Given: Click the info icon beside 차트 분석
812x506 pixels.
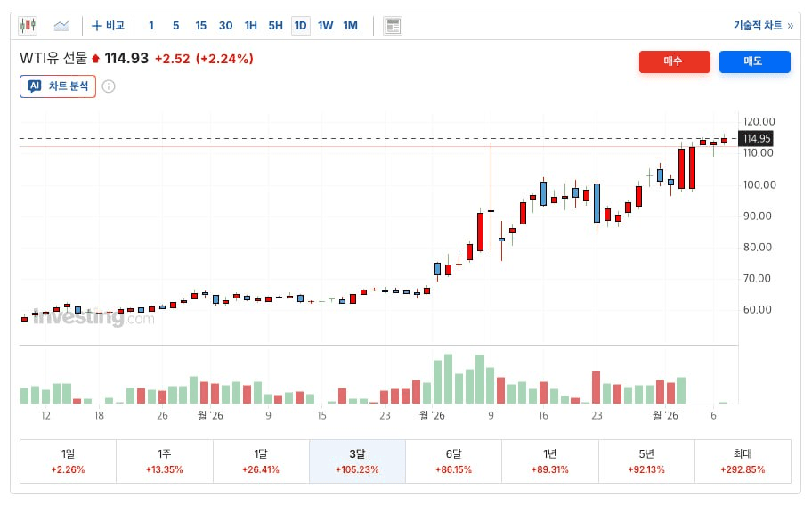Looking at the screenshot, I should point(109,86).
